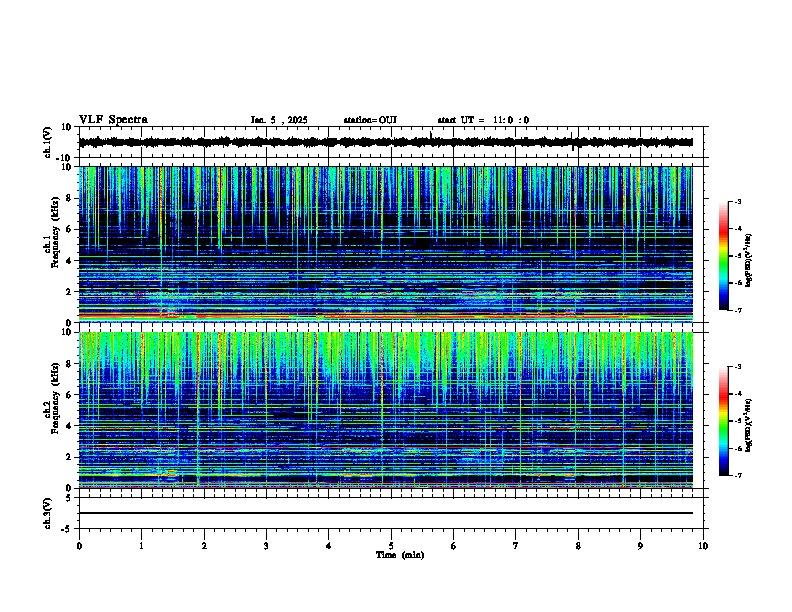792x612 pixels.
Task: Click time axis tick label "2"
Action: pos(204,546)
